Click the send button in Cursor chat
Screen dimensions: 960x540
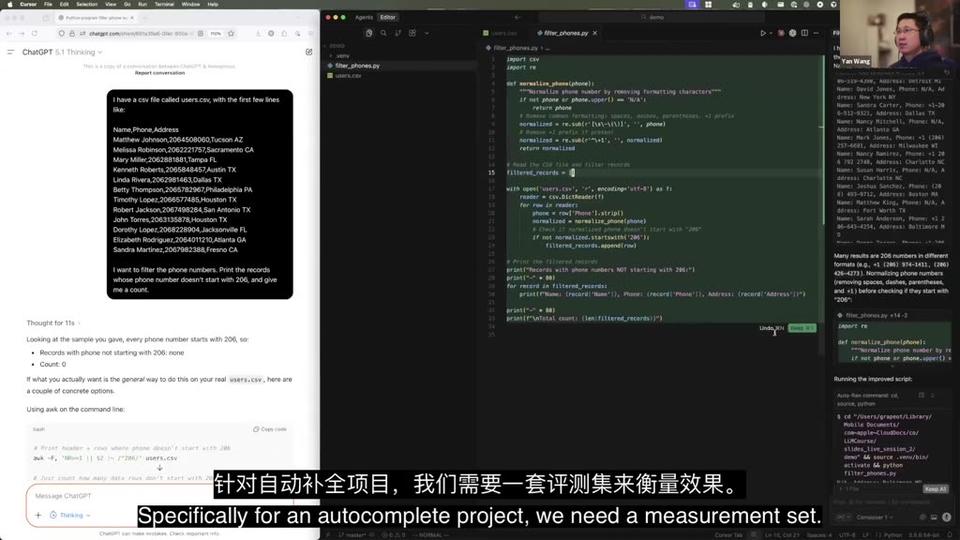point(947,517)
